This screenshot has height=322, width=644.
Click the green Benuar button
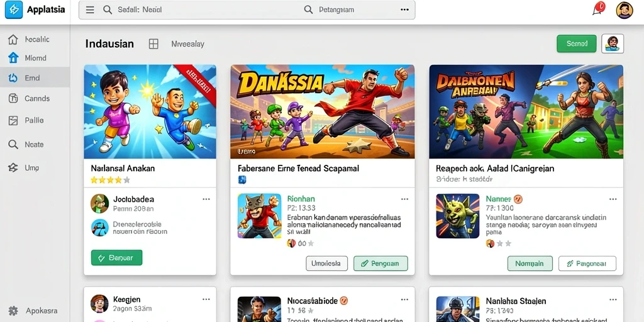click(116, 257)
